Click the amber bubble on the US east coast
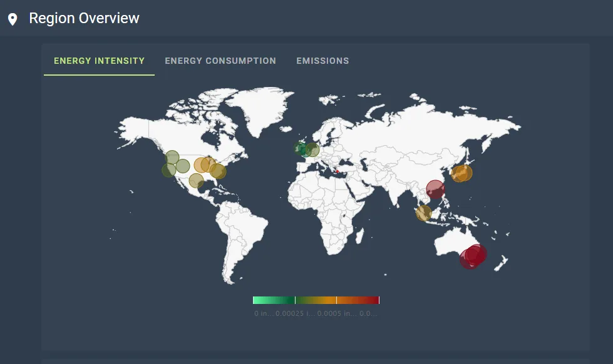613x364 pixels. pos(218,171)
